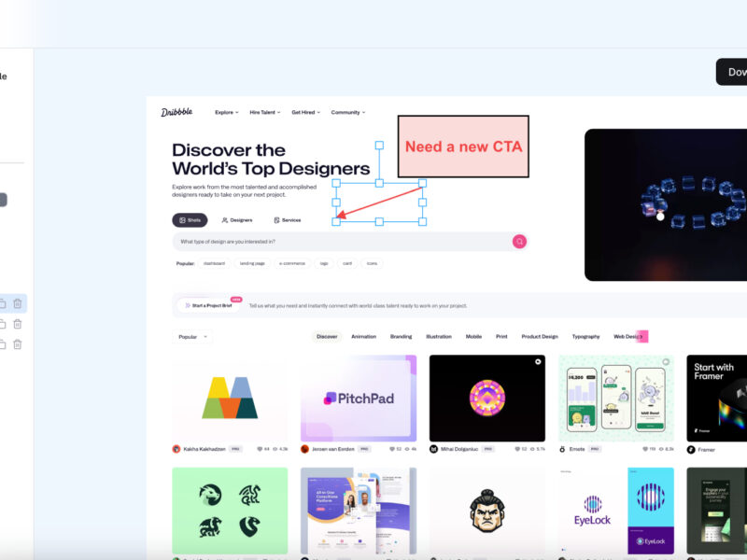
Task: Click the pink search button icon
Action: coord(519,242)
